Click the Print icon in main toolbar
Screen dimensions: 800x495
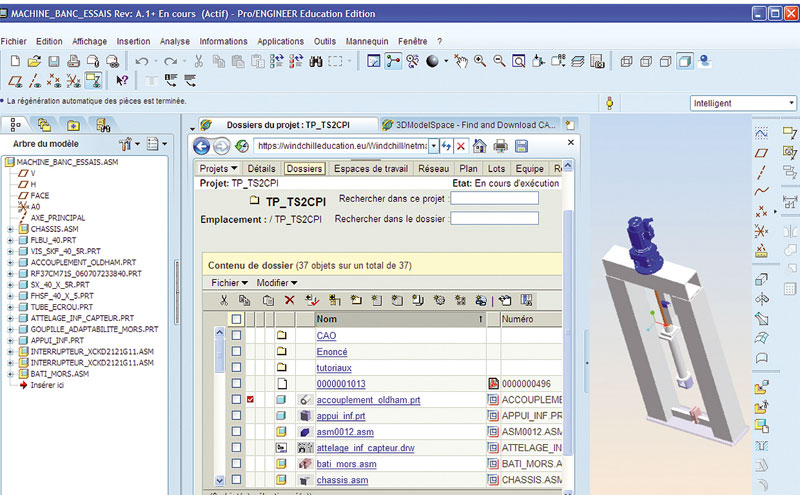73,61
